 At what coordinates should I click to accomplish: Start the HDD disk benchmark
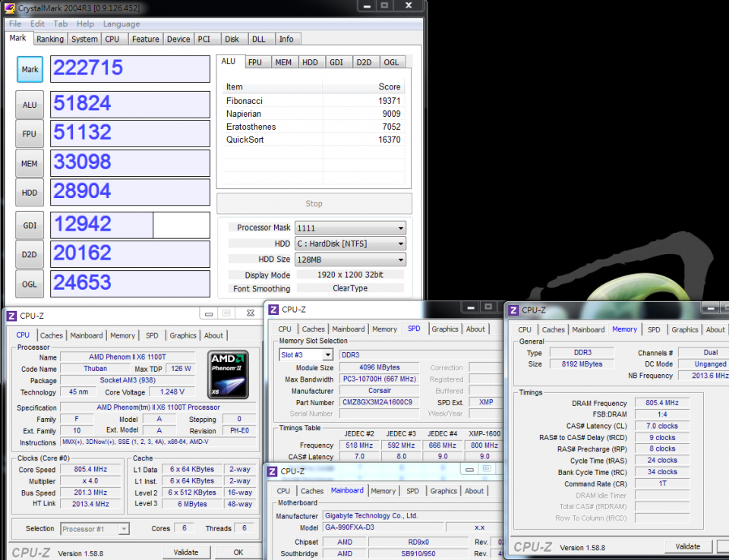coord(29,192)
